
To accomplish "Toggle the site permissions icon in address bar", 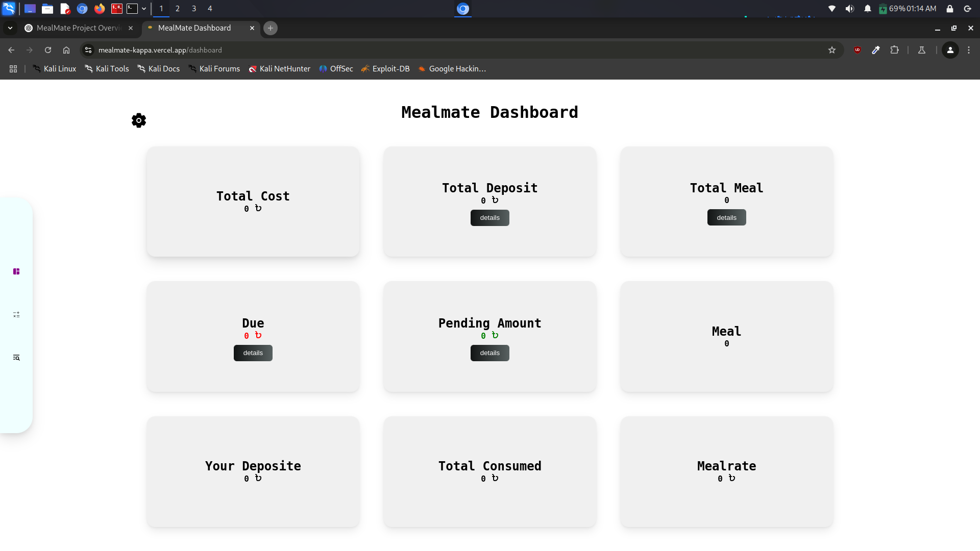I will 88,50.
